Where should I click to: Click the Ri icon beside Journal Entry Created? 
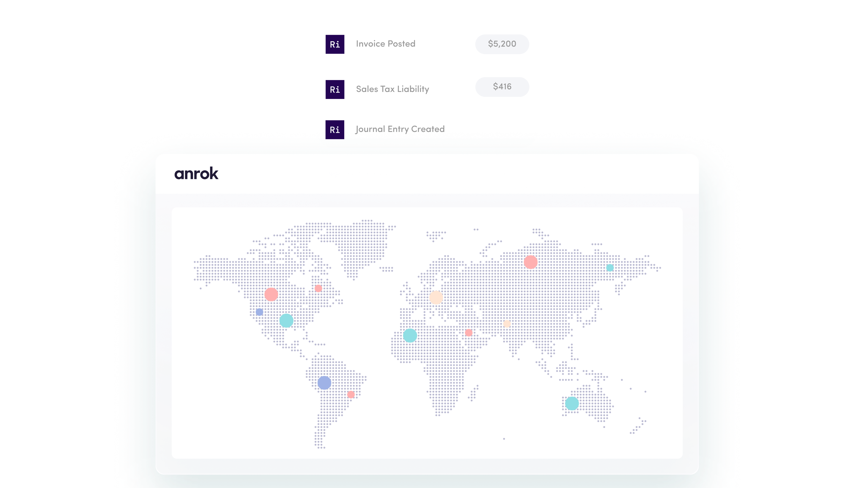click(335, 130)
